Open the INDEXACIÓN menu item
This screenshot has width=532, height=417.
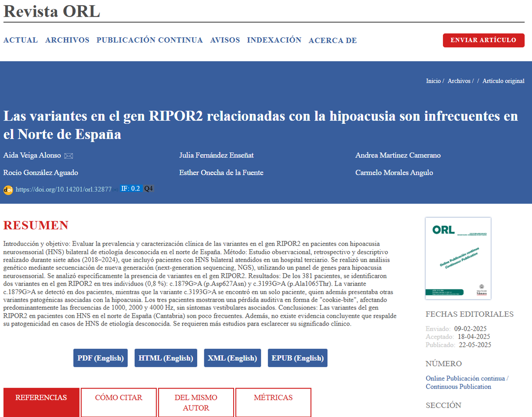point(274,40)
